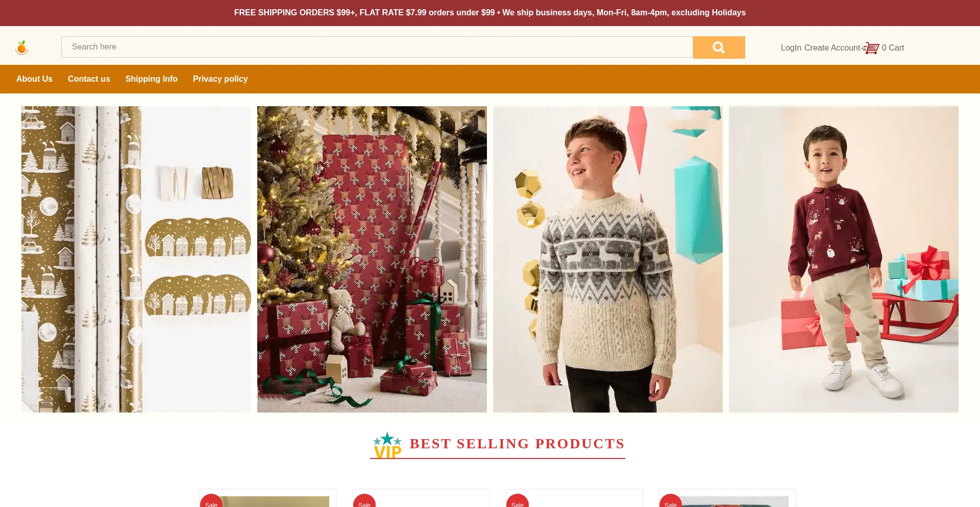This screenshot has height=507, width=980.
Task: Click the orange fruit site logo
Action: point(22,47)
